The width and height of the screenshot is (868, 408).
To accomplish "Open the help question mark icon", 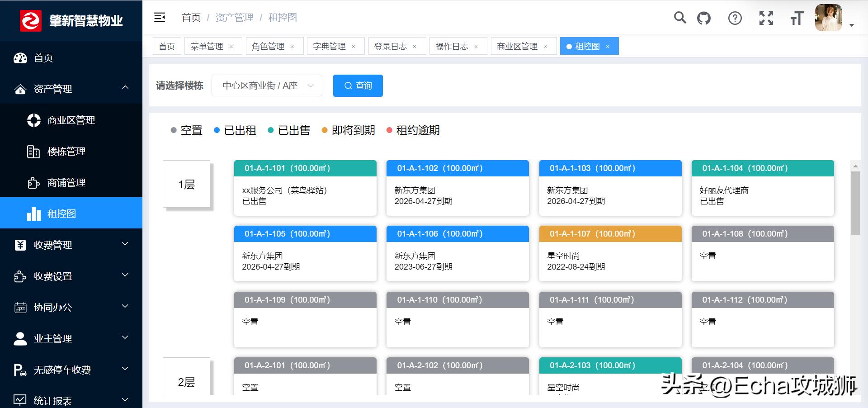I will (x=735, y=18).
